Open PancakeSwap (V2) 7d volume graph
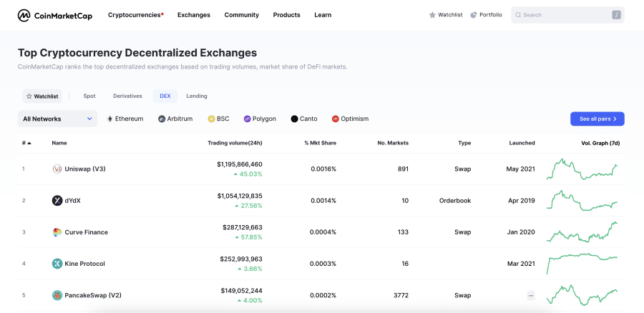Screen dimensions: 644x313 [x=582, y=295]
